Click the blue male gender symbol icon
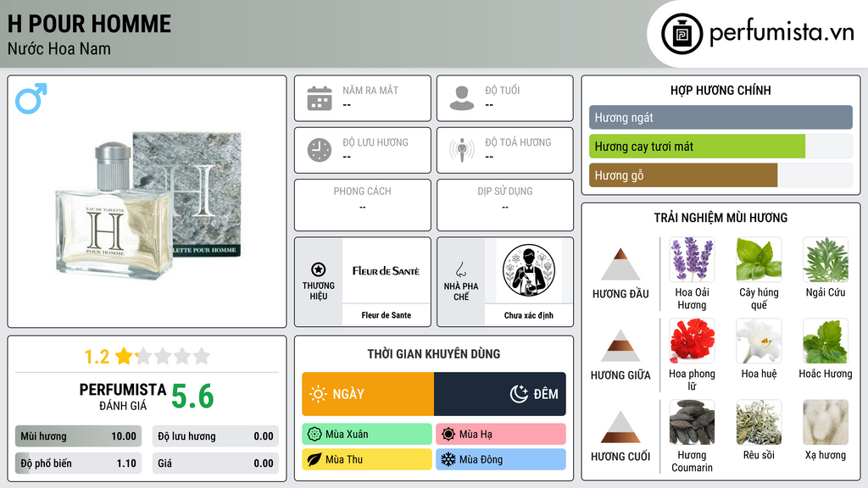Screen dimensions: 868x488 31,98
